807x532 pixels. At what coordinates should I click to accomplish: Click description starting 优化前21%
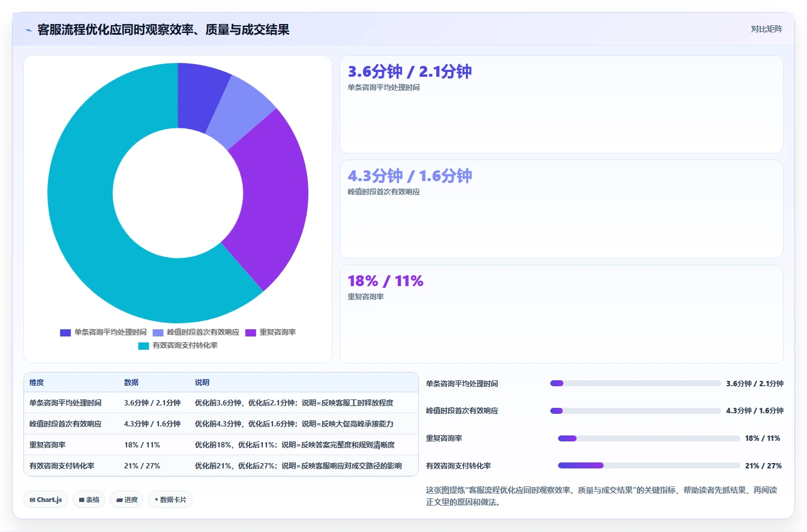(298, 466)
